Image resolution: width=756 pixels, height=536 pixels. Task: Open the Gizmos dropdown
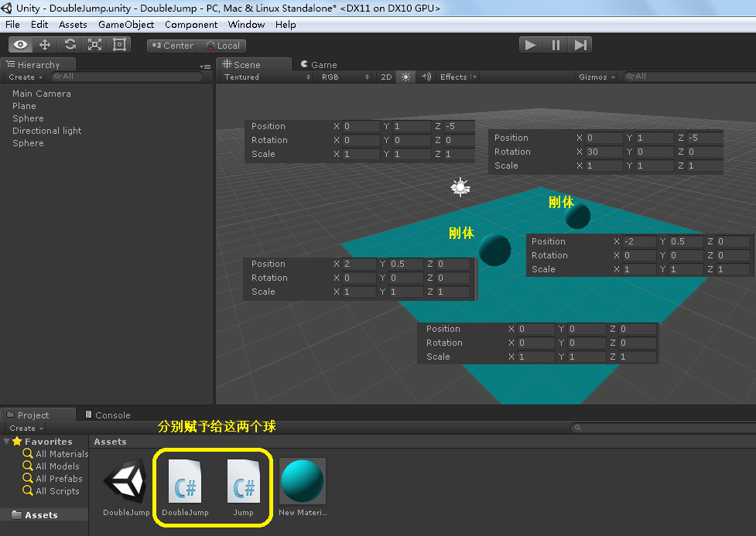click(x=597, y=77)
